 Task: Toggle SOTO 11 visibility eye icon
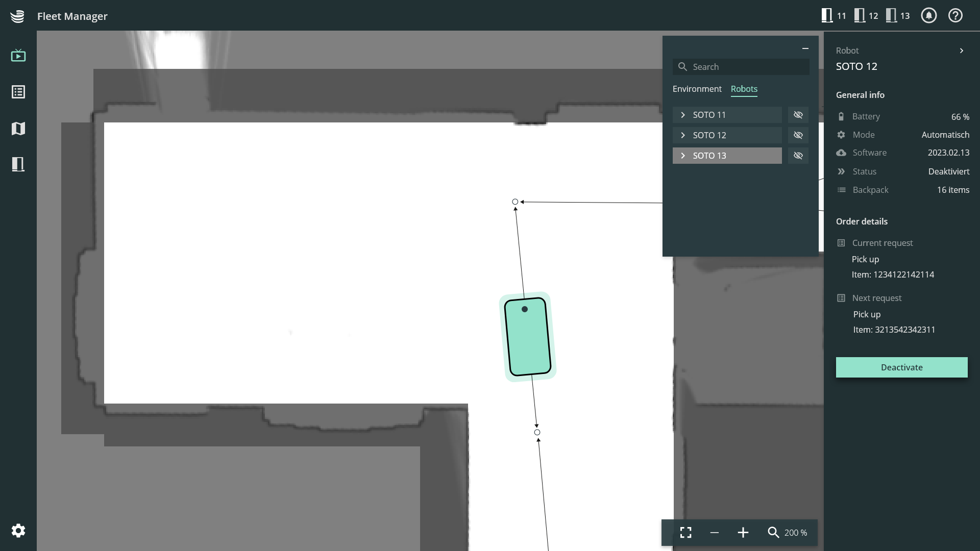tap(798, 115)
